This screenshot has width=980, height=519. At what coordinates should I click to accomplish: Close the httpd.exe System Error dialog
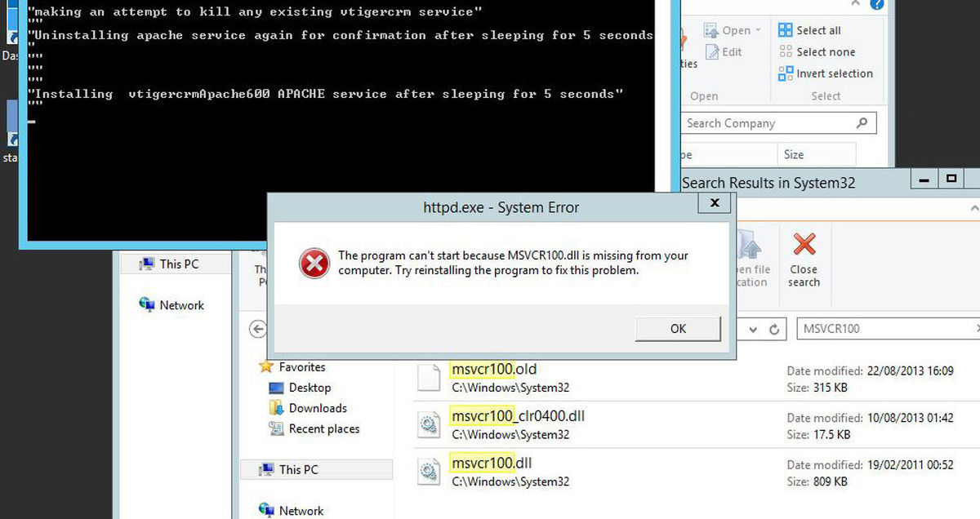[x=715, y=203]
